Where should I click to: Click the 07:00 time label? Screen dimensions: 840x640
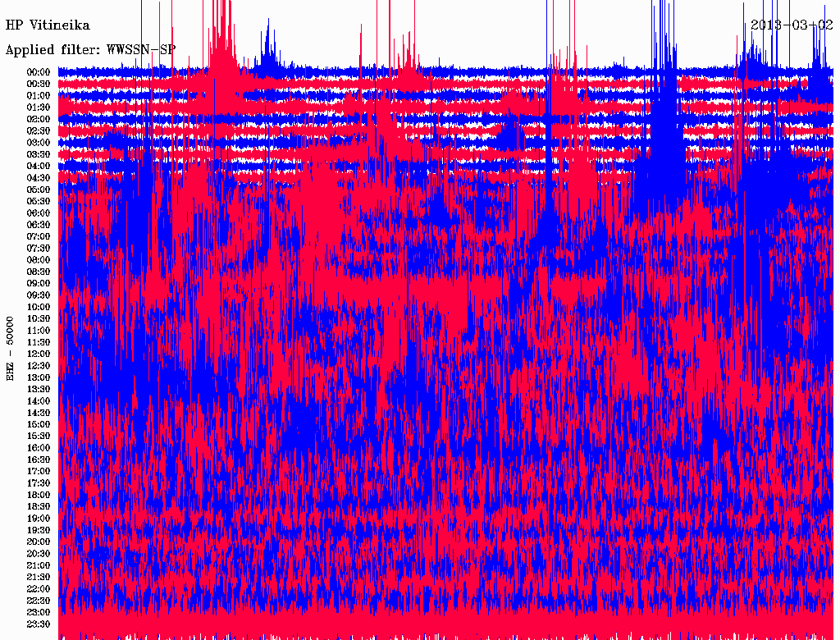39,236
